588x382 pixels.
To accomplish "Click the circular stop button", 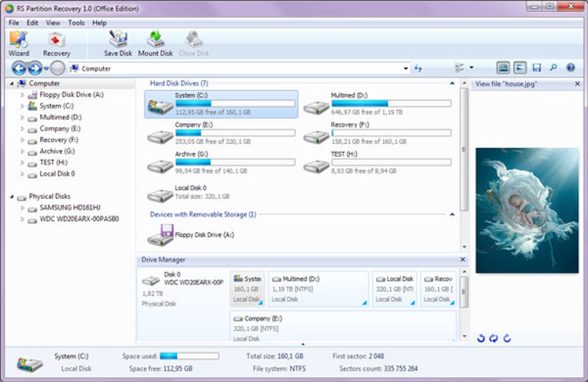I will (x=58, y=68).
